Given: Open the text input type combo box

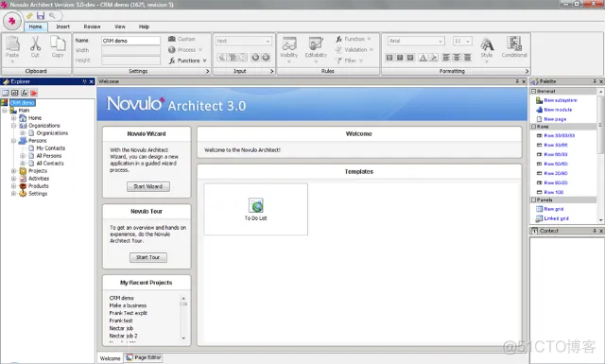Looking at the screenshot, I should (244, 41).
